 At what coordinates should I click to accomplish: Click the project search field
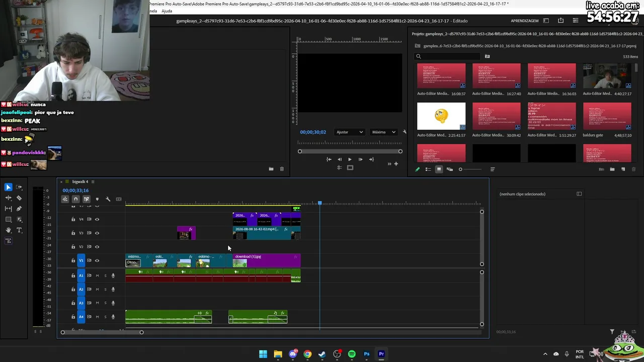point(448,56)
